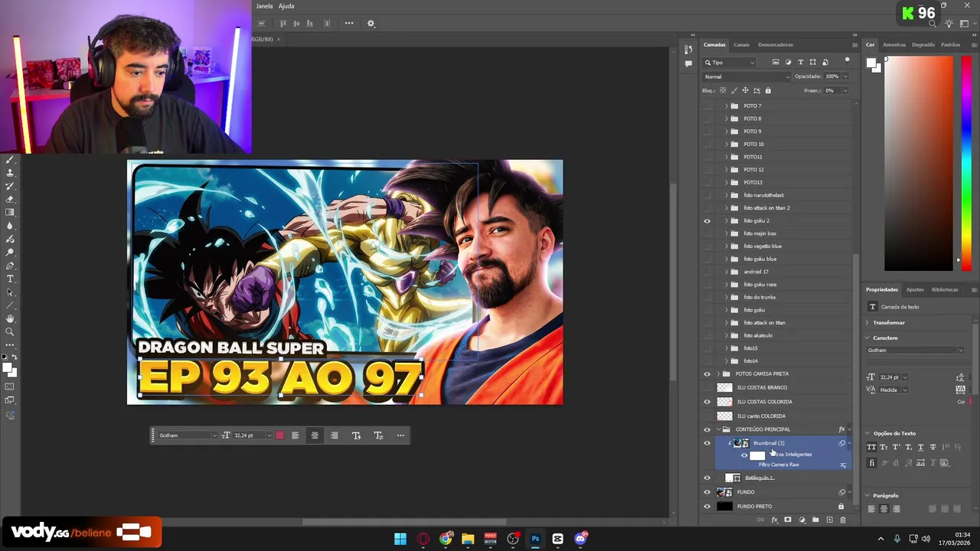Select the Blur tool
Image resolution: width=980 pixels, height=551 pixels.
[x=10, y=226]
